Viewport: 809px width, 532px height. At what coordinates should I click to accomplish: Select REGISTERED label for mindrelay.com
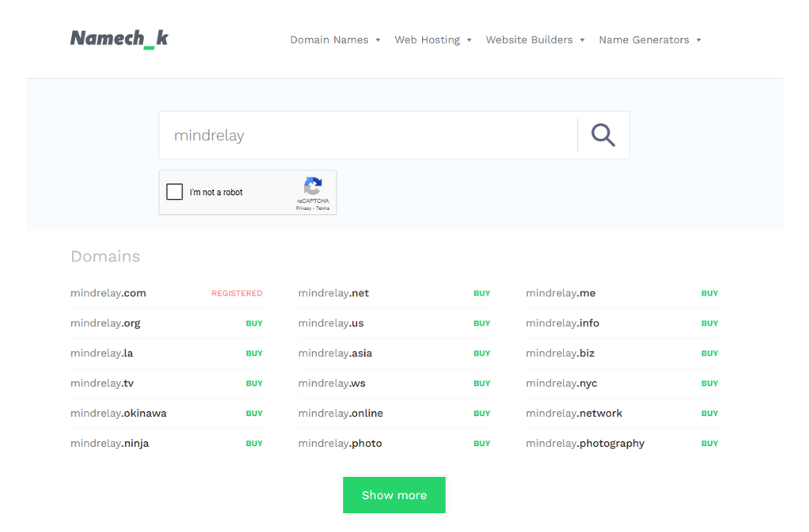237,294
